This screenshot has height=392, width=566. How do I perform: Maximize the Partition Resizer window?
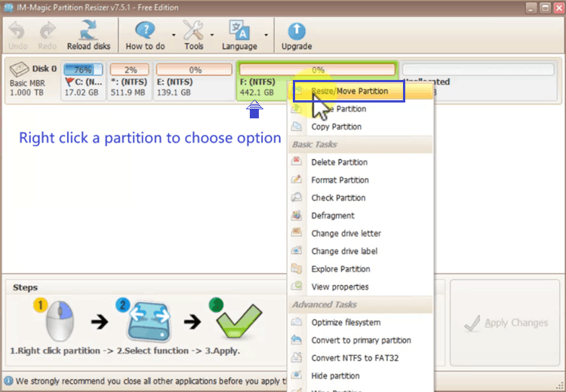[545, 8]
